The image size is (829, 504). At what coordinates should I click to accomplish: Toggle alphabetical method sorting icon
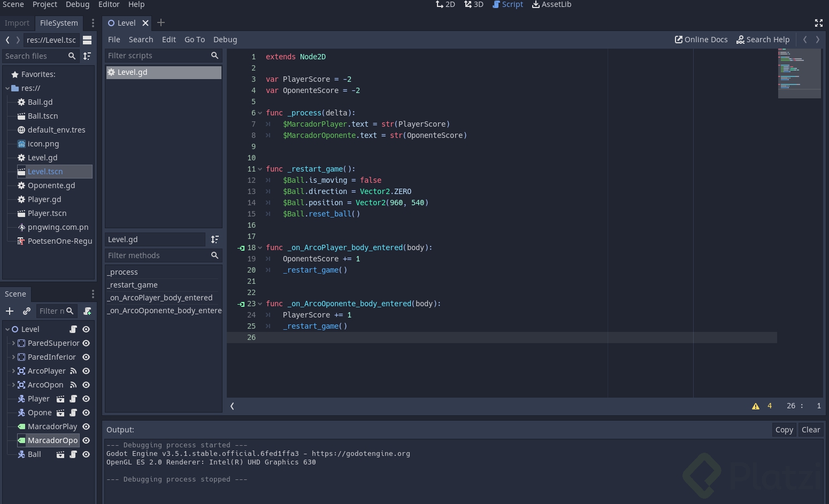coord(215,239)
